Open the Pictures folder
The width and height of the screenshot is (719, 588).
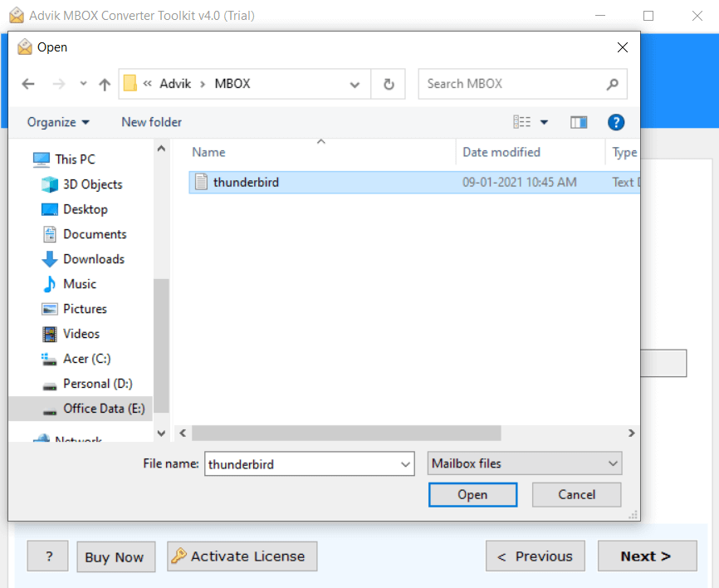74,309
